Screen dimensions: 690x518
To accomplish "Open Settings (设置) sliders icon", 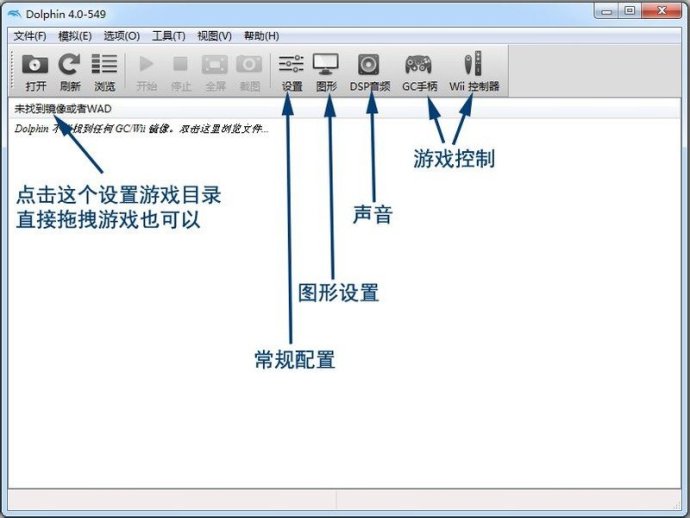I will coord(291,64).
